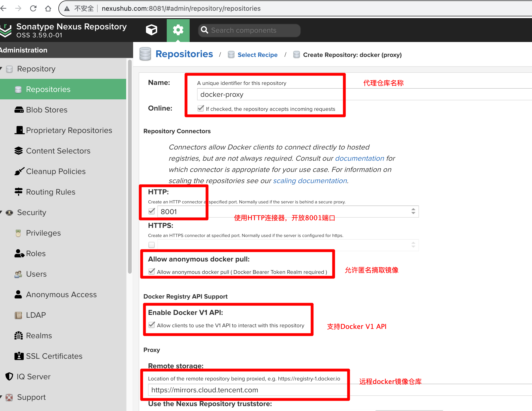The width and height of the screenshot is (532, 411).
Task: Open the Administration gear icon
Action: pos(178,30)
